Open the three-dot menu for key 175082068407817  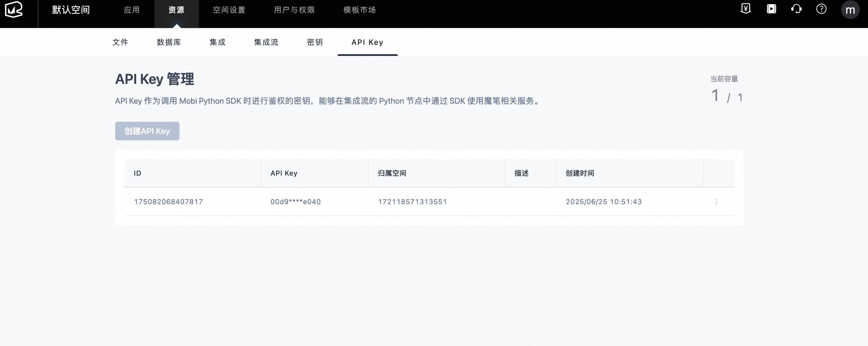716,202
